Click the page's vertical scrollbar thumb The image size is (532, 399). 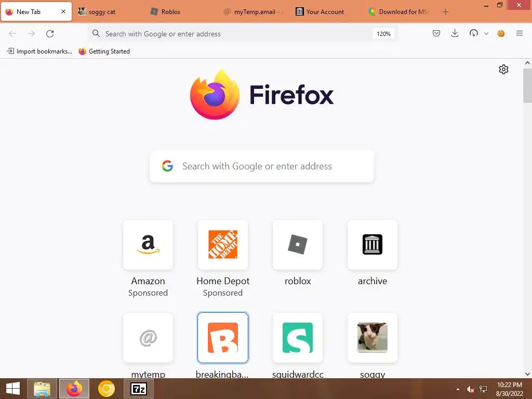(x=527, y=86)
